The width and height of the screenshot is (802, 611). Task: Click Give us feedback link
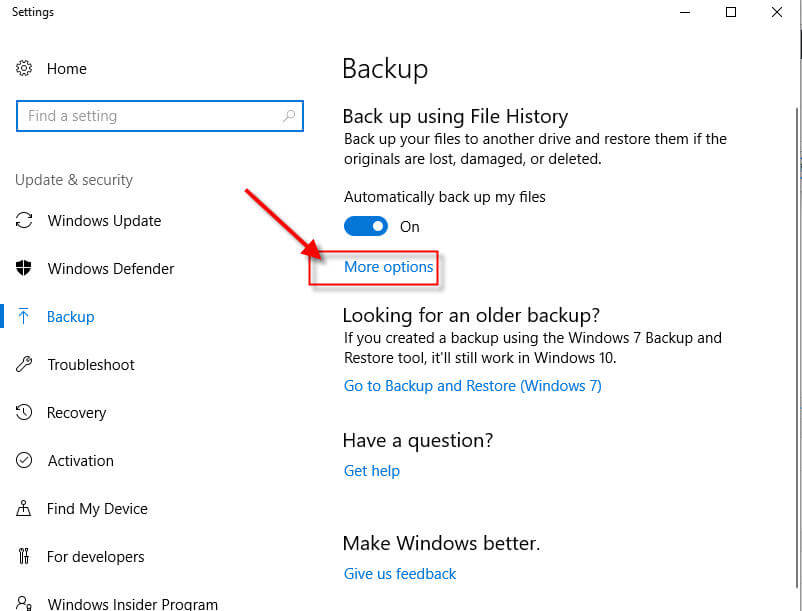(x=400, y=574)
